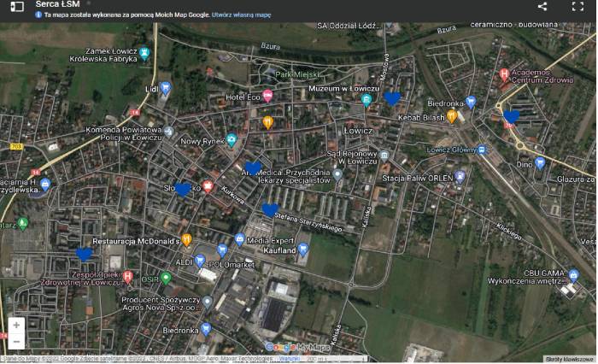
Task: Click the Agros Nova producer marker
Action: point(207,302)
